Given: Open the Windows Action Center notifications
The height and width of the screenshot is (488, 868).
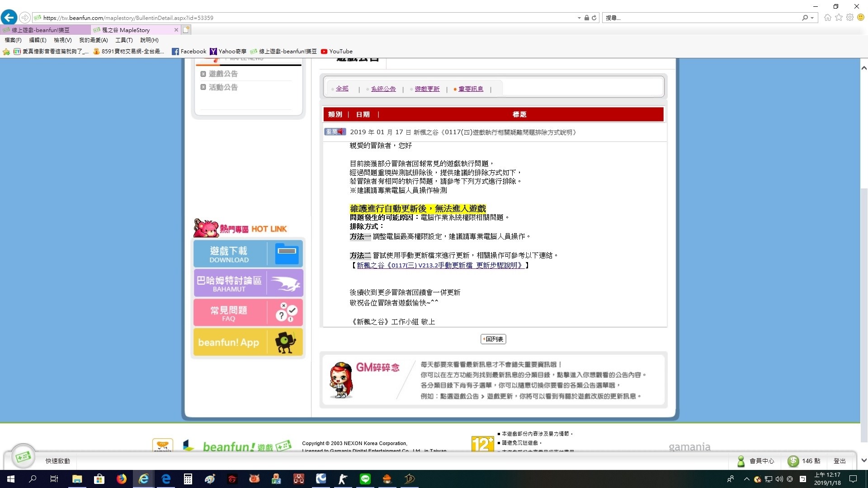Looking at the screenshot, I should (853, 479).
